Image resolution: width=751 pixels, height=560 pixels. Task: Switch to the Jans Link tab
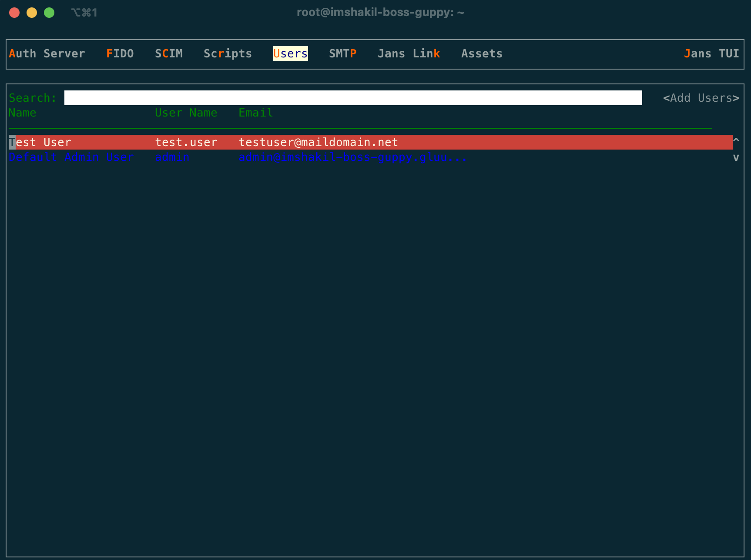409,53
